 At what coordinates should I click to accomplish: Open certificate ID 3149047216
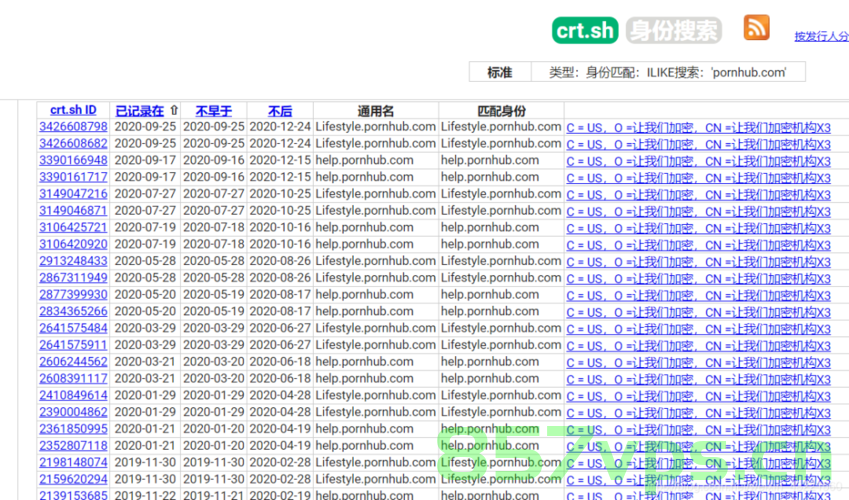pos(73,194)
